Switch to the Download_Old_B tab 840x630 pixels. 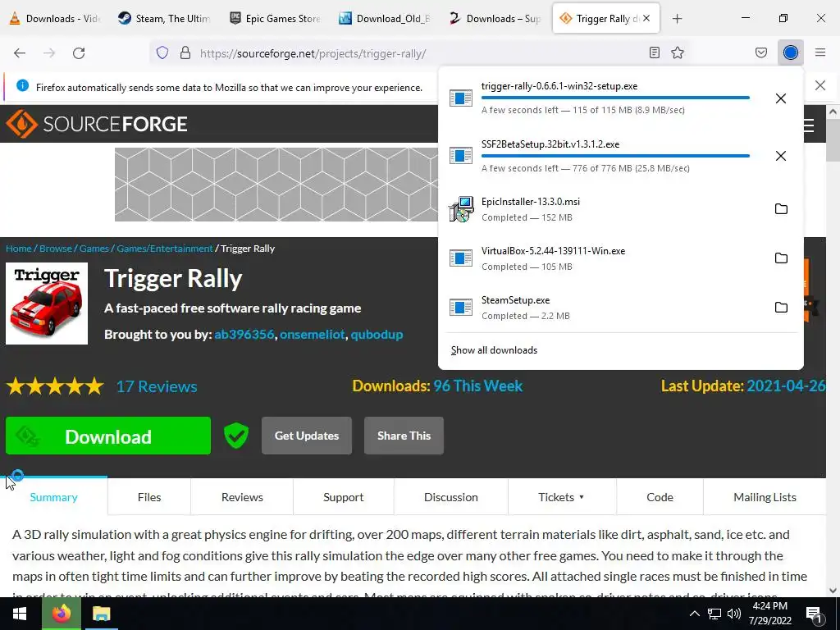(x=385, y=19)
